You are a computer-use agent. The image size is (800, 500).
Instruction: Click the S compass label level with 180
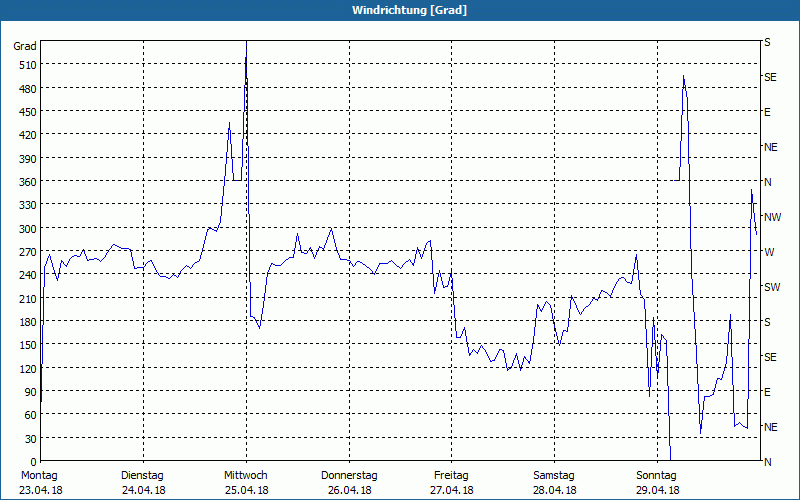pyautogui.click(x=767, y=322)
